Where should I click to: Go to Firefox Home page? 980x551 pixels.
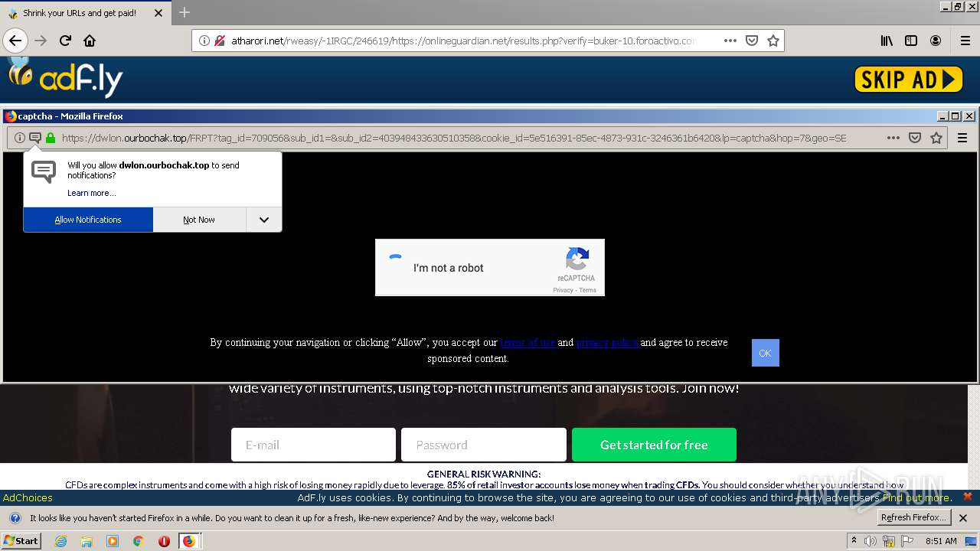[90, 41]
